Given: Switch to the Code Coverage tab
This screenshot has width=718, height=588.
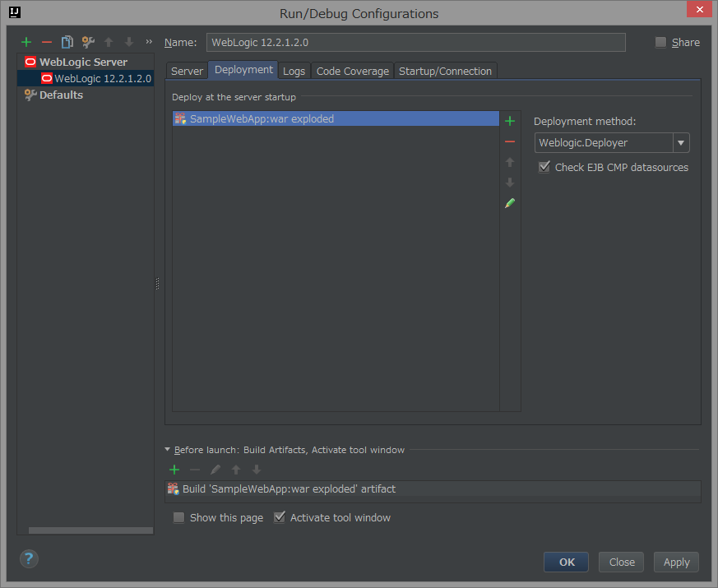Looking at the screenshot, I should pos(353,71).
